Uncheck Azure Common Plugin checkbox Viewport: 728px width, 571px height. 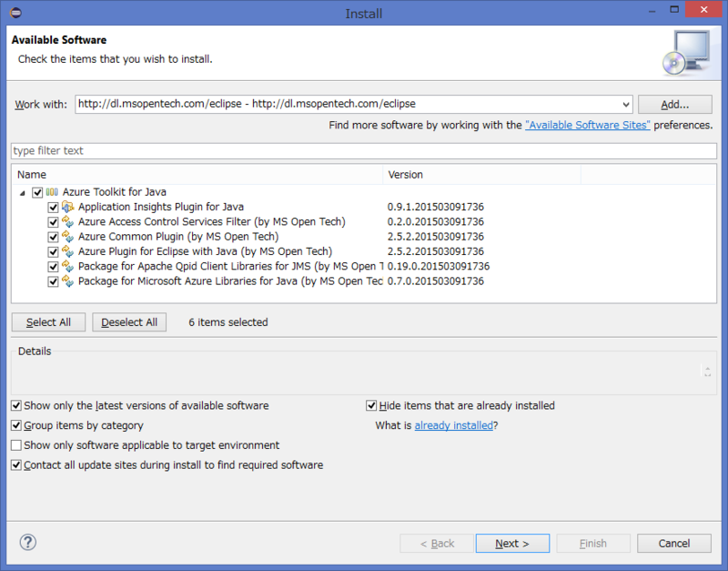pos(53,237)
